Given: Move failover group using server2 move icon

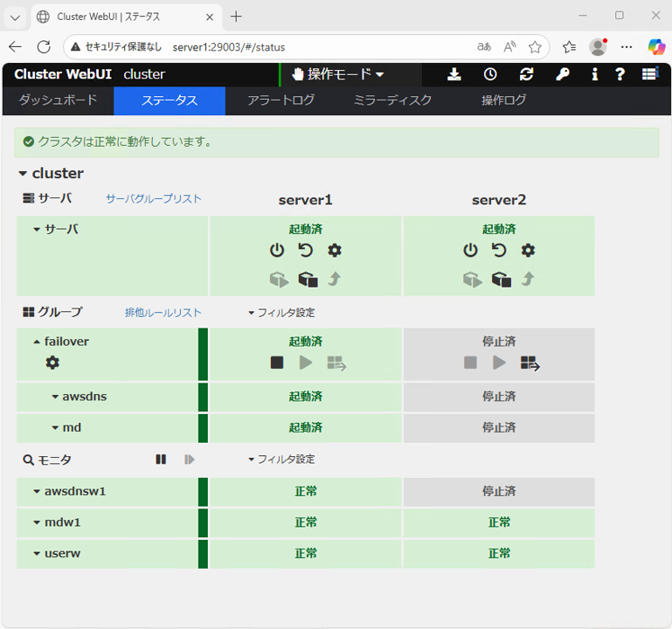Looking at the screenshot, I should 530,363.
